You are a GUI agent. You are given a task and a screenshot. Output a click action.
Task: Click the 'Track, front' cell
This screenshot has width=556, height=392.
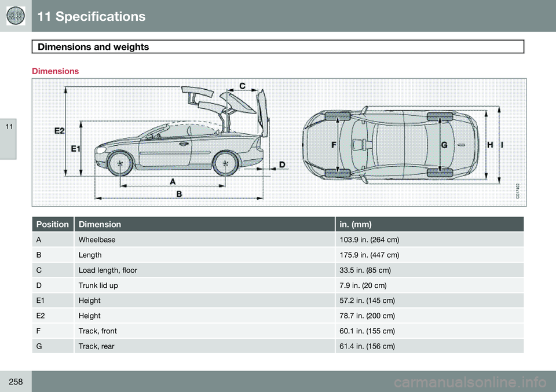coord(204,331)
